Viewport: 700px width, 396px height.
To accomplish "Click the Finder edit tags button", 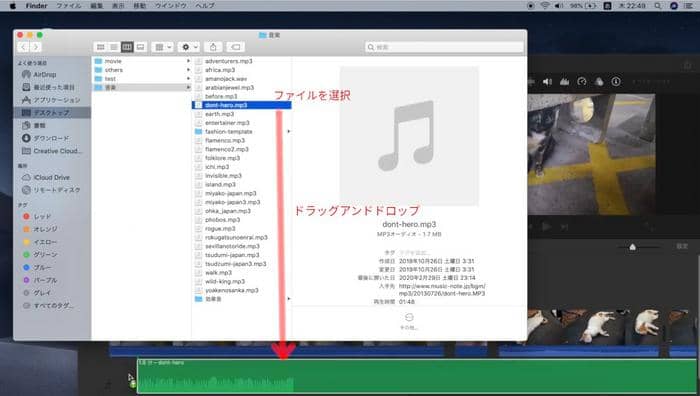I will (236, 47).
